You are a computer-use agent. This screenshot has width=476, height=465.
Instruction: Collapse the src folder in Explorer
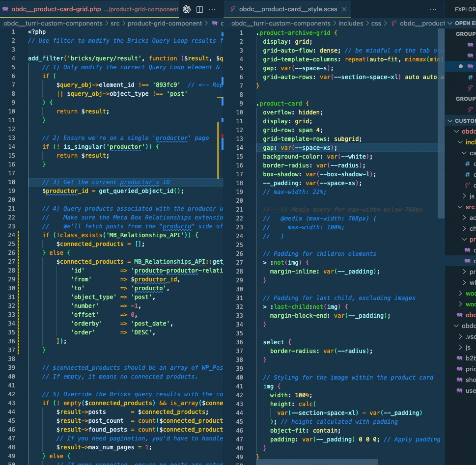[470, 207]
